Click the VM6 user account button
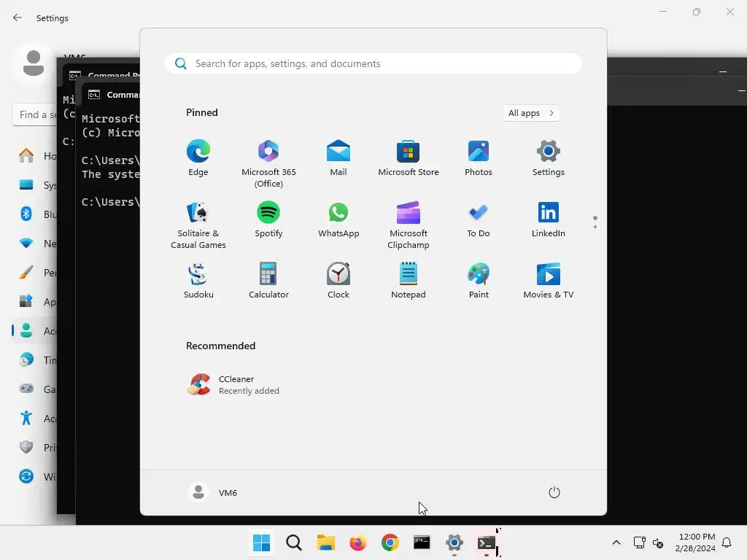Viewport: 747px width, 560px height. tap(213, 492)
